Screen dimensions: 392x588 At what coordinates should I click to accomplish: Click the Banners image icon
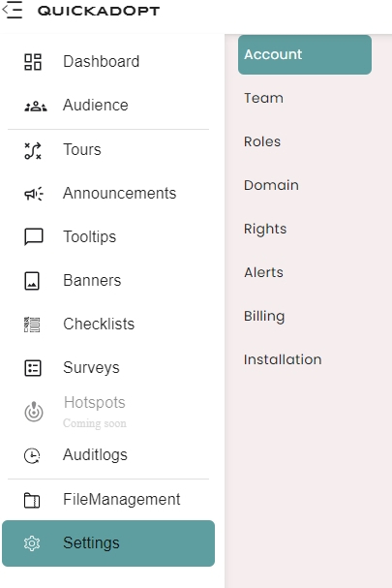[32, 281]
